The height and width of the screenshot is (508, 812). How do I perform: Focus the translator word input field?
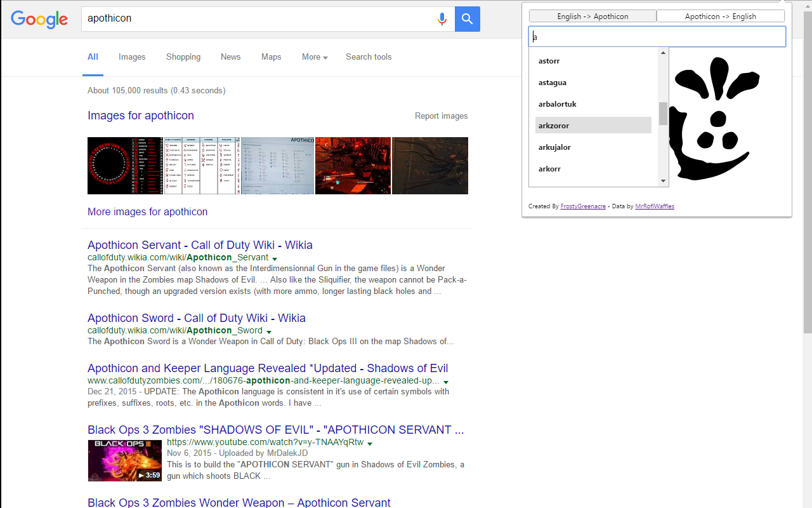click(657, 37)
